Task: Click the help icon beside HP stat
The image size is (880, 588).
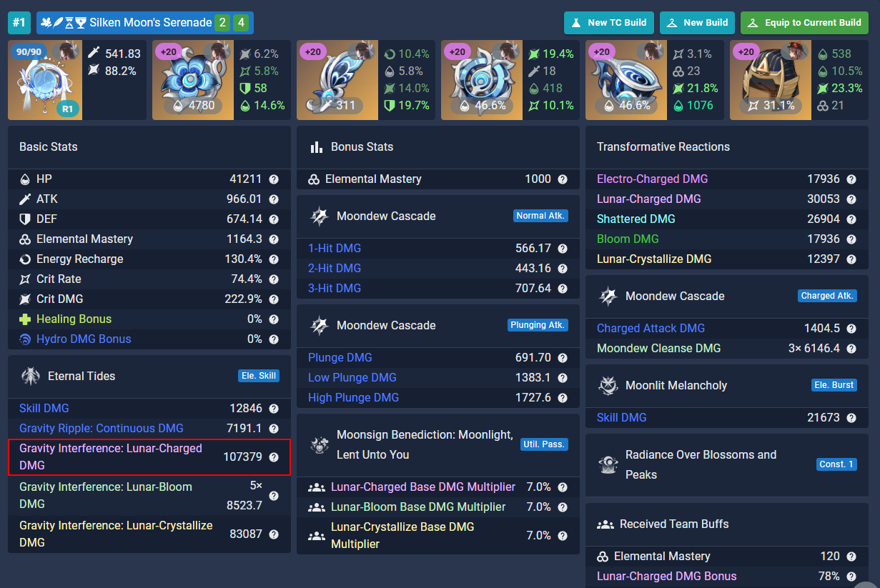Action: (x=274, y=179)
